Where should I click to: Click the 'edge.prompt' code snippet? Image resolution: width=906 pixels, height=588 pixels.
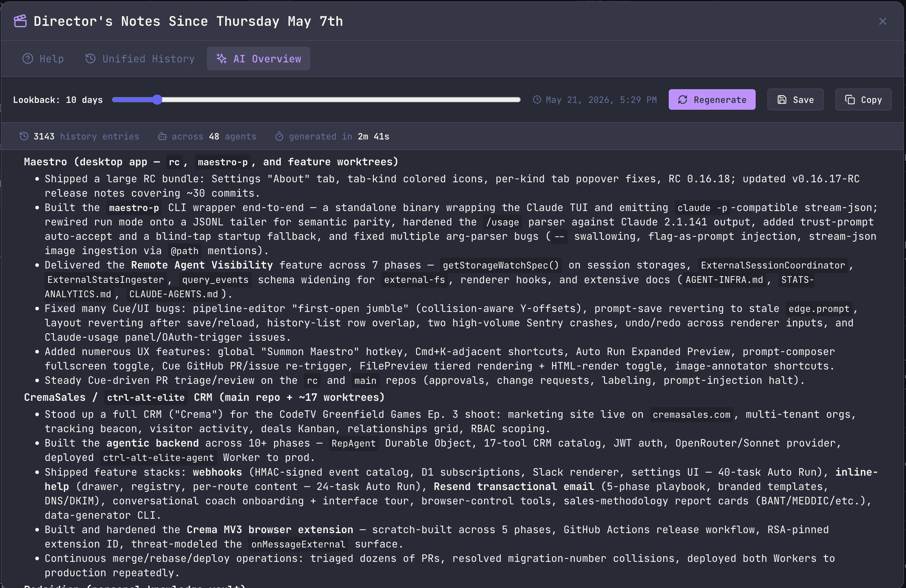coord(819,309)
